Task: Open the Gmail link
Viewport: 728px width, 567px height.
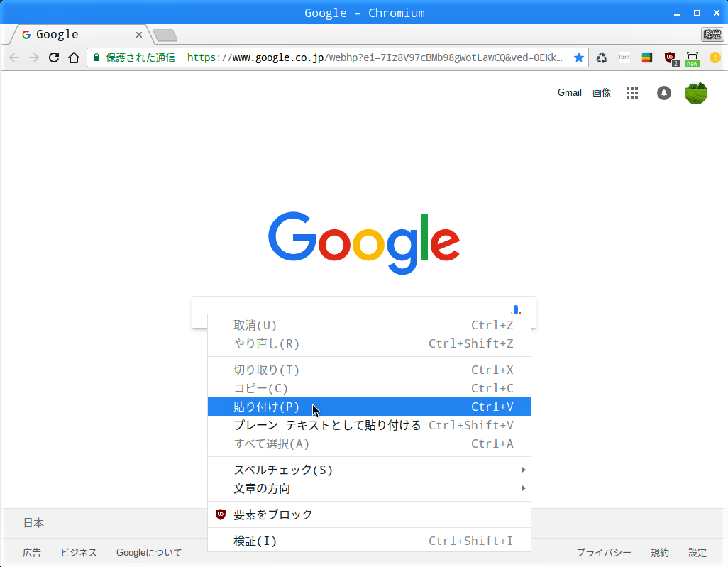Action: pos(570,93)
